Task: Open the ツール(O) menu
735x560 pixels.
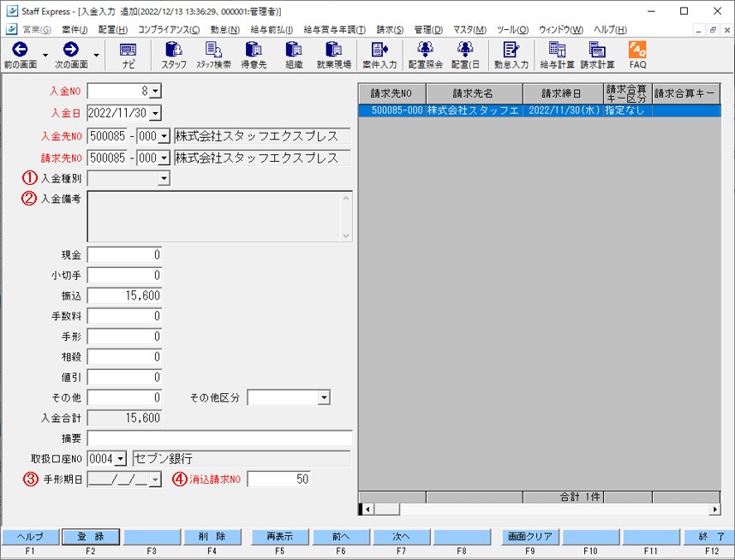Action: click(x=513, y=30)
